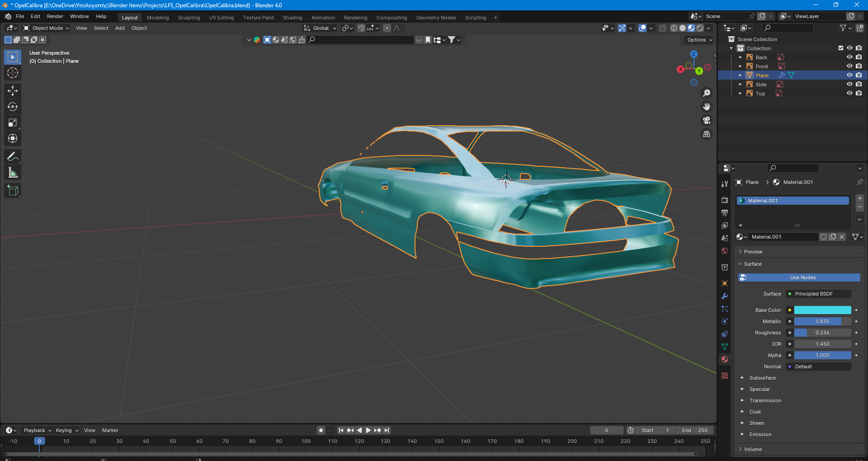Viewport: 868px width, 461px height.
Task: Select the Rotate tool
Action: [13, 107]
